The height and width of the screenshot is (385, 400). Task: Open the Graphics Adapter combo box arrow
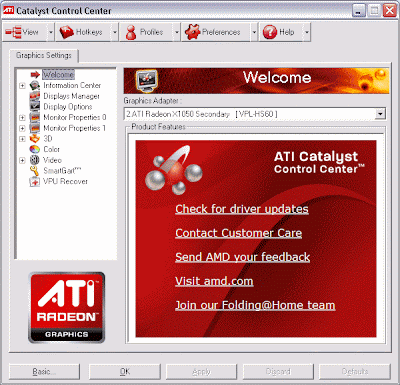click(380, 114)
